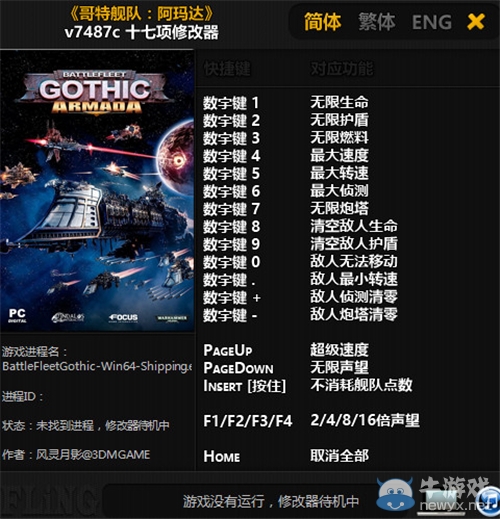500x519 pixels.
Task: Select the 敌人最小转速 cheat row
Action: coord(354,279)
